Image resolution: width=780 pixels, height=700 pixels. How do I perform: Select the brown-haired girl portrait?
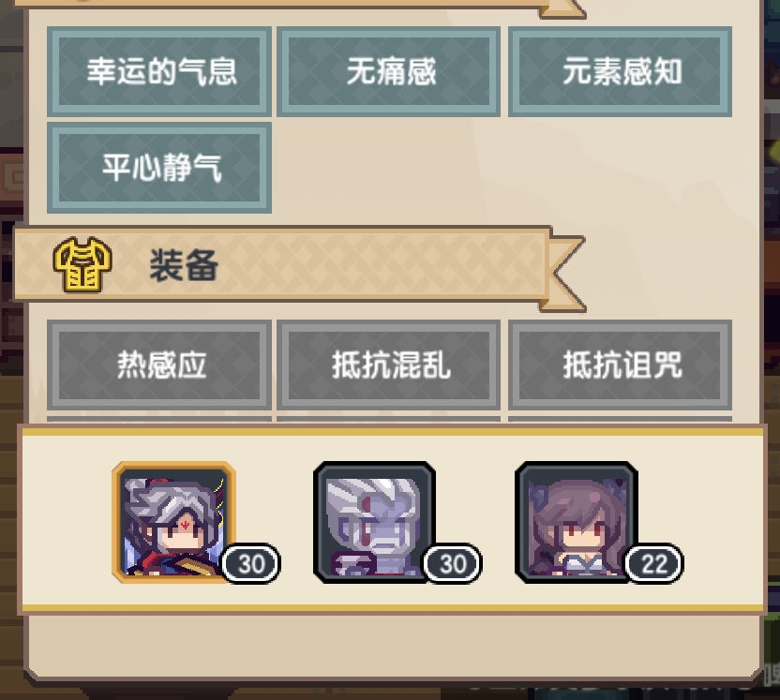pos(576,522)
